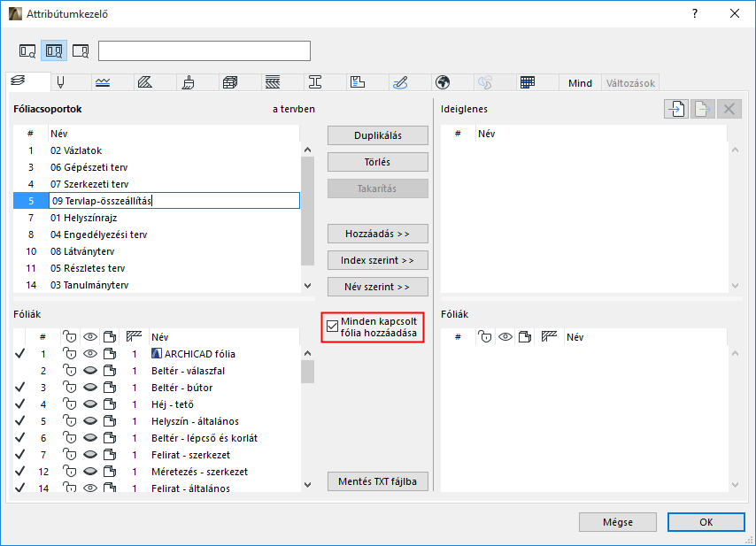Toggle visibility eye of Beltér - bútor
Image resolution: width=756 pixels, height=546 pixels.
(x=90, y=388)
